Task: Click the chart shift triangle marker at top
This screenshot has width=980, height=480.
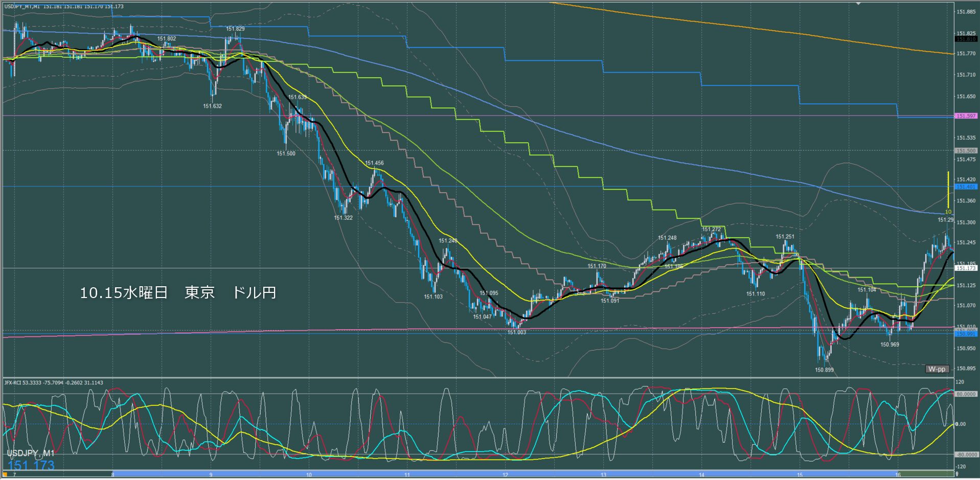Action: (x=859, y=4)
